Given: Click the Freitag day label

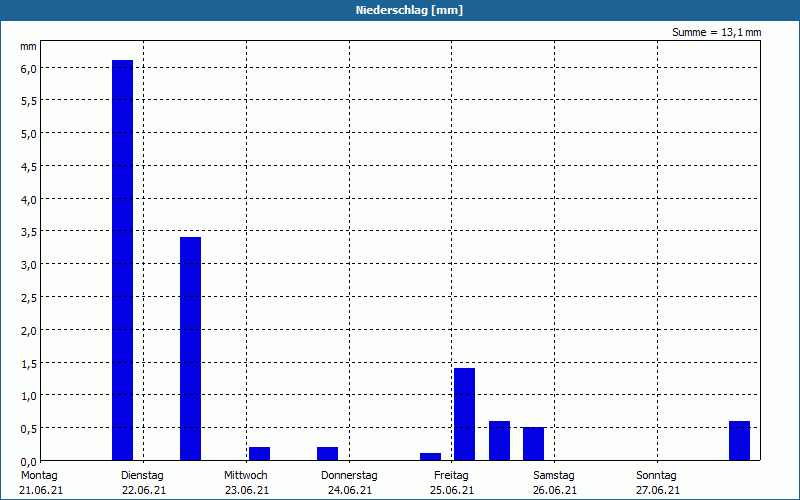Looking at the screenshot, I should click(x=451, y=476).
